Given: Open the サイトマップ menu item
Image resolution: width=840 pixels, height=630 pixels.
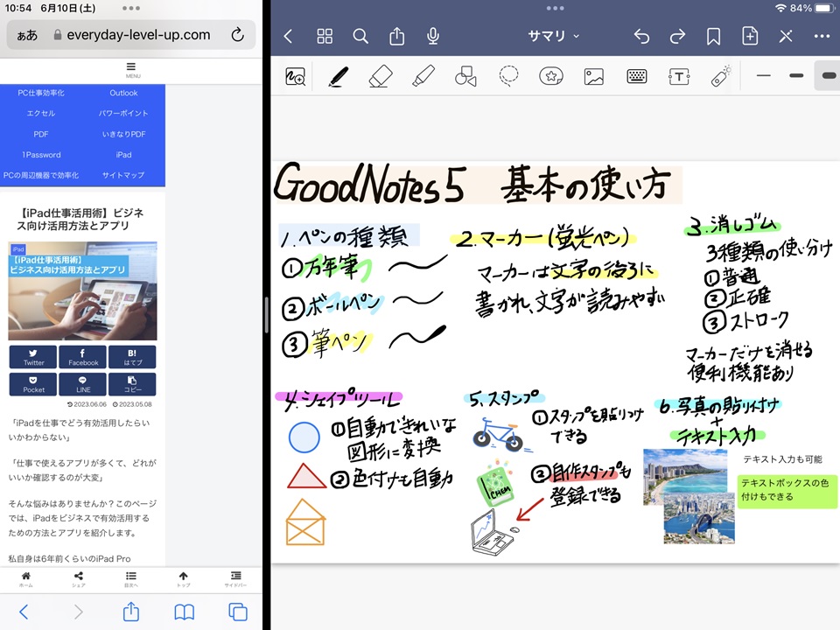Looking at the screenshot, I should tap(123, 175).
